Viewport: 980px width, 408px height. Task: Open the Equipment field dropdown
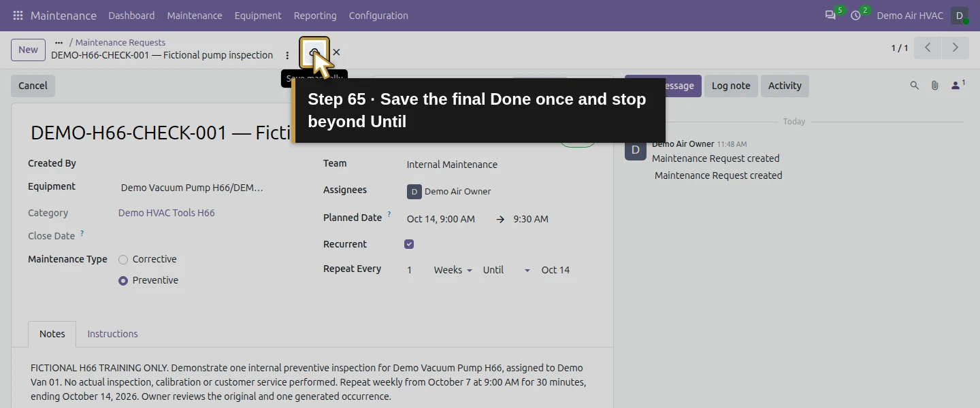coord(192,188)
